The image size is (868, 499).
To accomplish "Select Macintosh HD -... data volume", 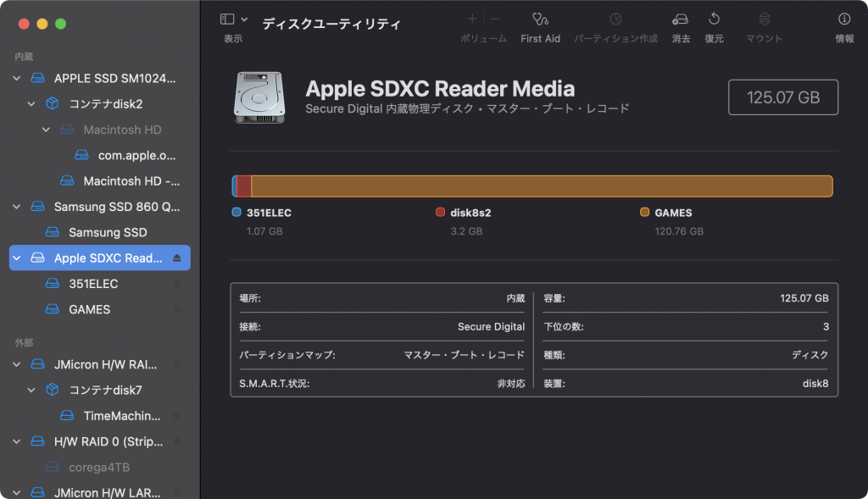I will click(x=131, y=181).
